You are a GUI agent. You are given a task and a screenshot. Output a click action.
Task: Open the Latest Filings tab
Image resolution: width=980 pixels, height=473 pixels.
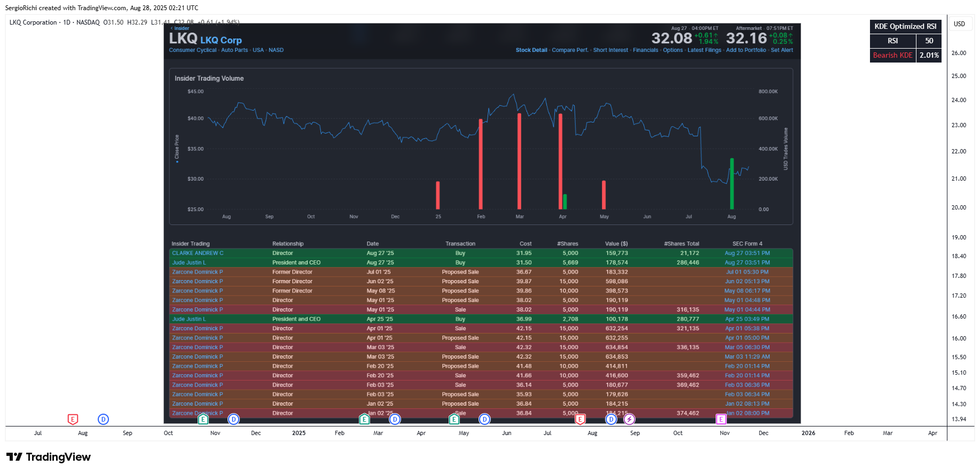pyautogui.click(x=704, y=50)
